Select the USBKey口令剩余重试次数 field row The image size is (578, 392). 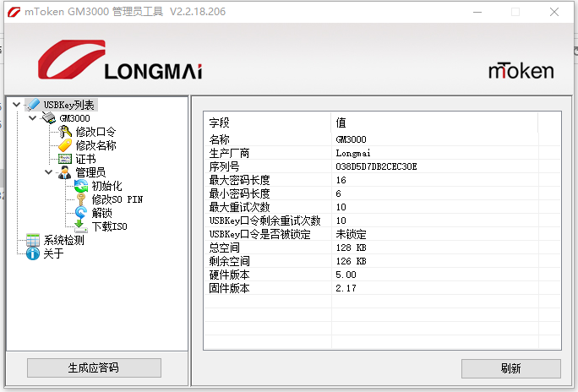382,220
